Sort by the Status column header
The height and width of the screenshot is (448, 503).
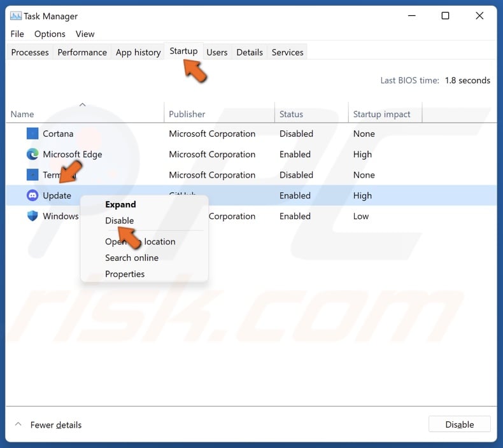(291, 114)
